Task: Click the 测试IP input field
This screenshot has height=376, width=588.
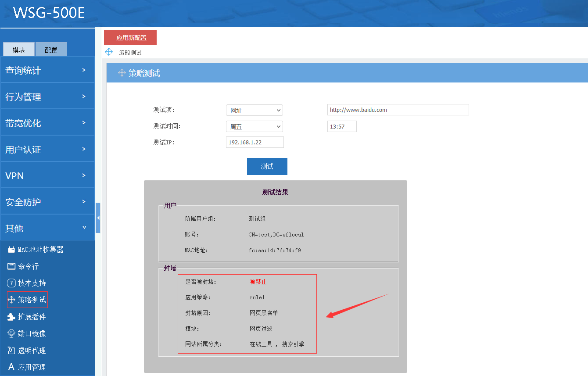Action: (x=255, y=142)
